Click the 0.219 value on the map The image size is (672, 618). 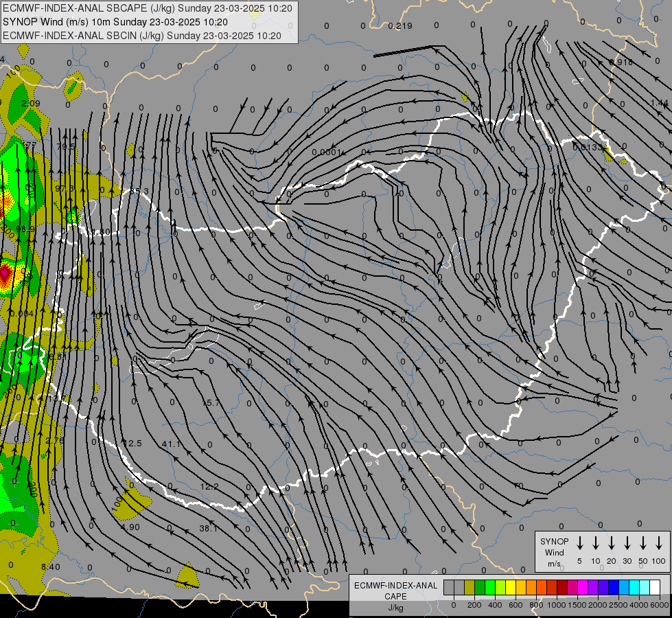click(400, 25)
